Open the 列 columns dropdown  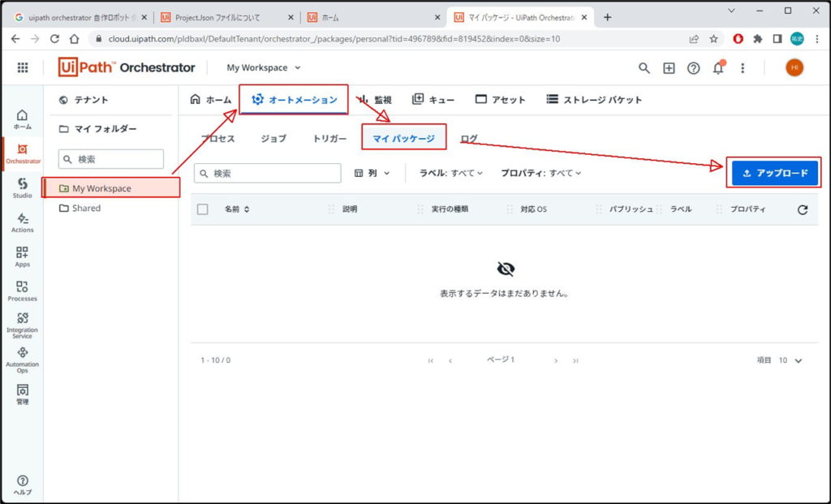[372, 174]
